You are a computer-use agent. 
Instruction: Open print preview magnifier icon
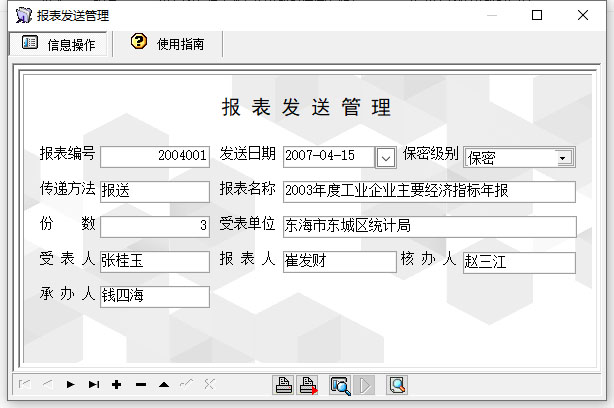[340, 385]
